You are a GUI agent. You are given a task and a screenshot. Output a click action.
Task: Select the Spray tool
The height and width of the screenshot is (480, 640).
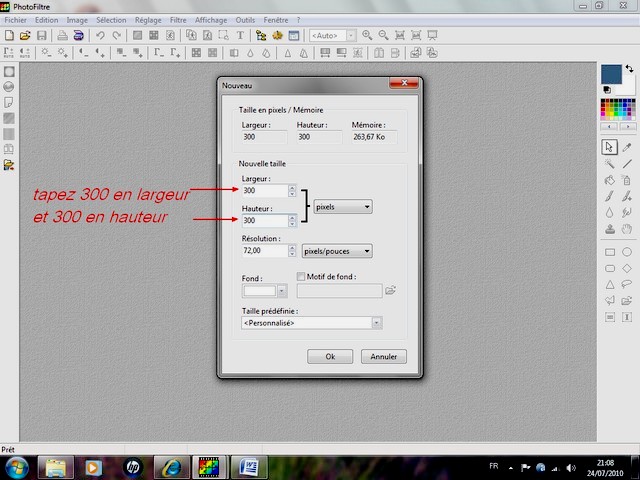point(627,180)
